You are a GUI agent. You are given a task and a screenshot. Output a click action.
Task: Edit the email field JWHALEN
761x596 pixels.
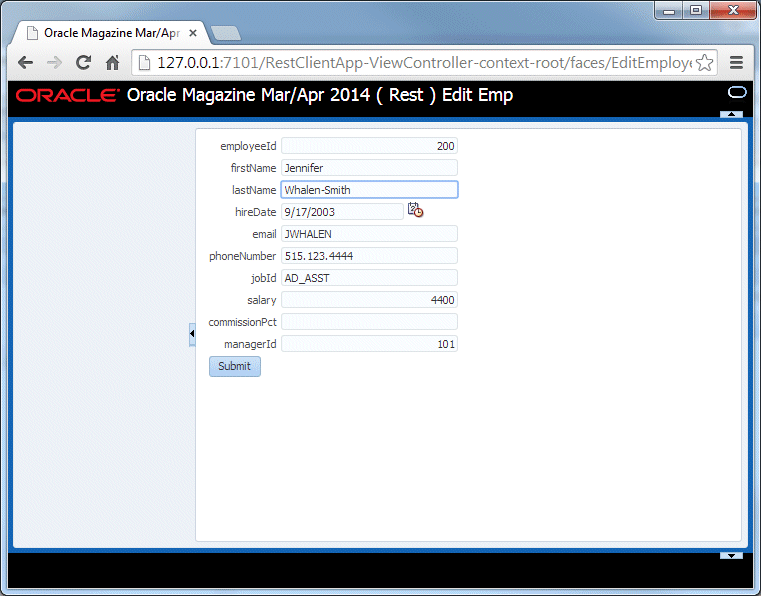click(369, 234)
